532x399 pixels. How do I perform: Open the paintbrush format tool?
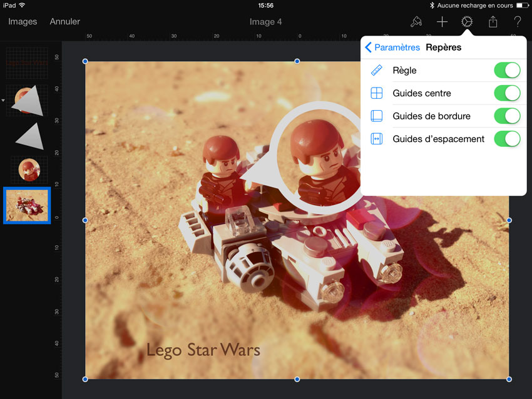tap(416, 22)
